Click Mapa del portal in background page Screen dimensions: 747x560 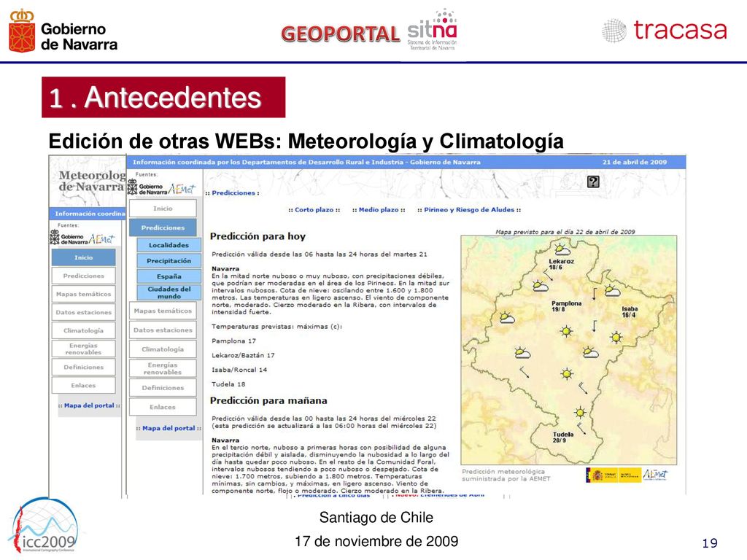89,405
